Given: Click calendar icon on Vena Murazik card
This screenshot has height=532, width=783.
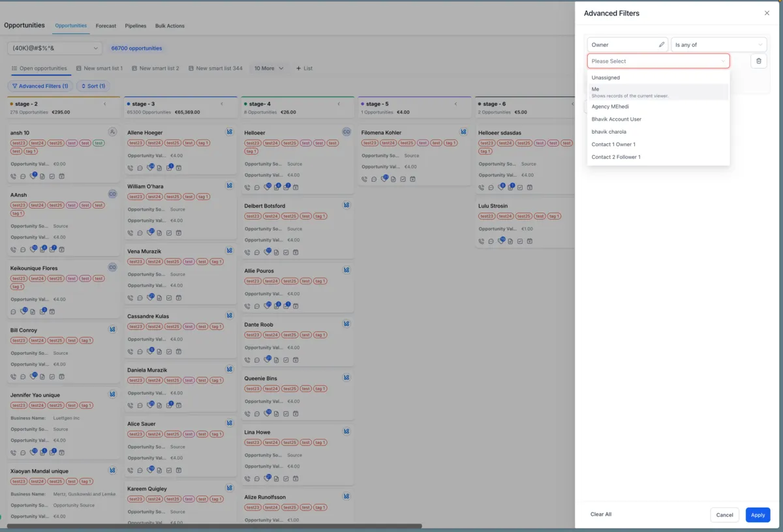Looking at the screenshot, I should 178,298.
